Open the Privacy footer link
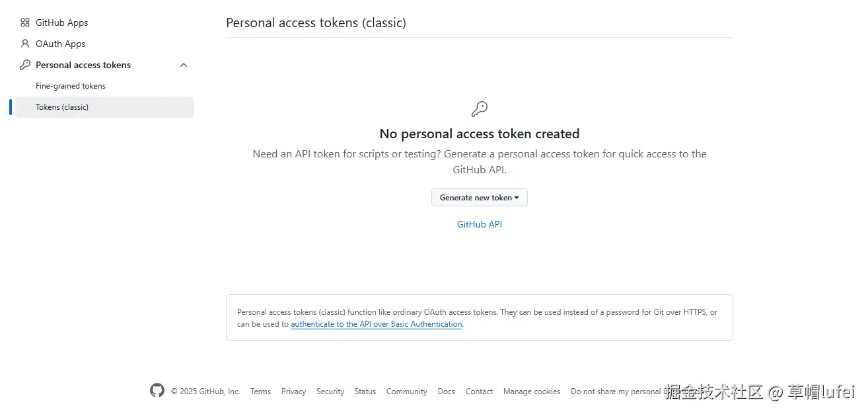Screen dimensions: 868x414 pyautogui.click(x=293, y=392)
